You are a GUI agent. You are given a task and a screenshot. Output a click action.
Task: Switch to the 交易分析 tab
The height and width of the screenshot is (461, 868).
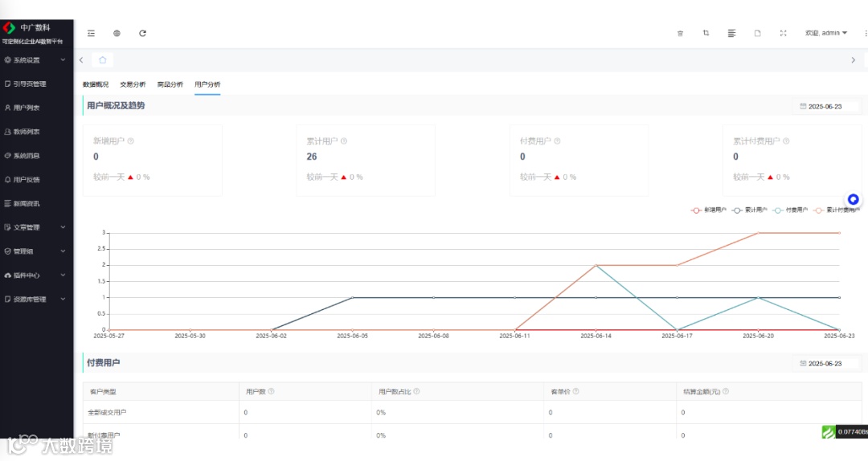[x=133, y=84]
